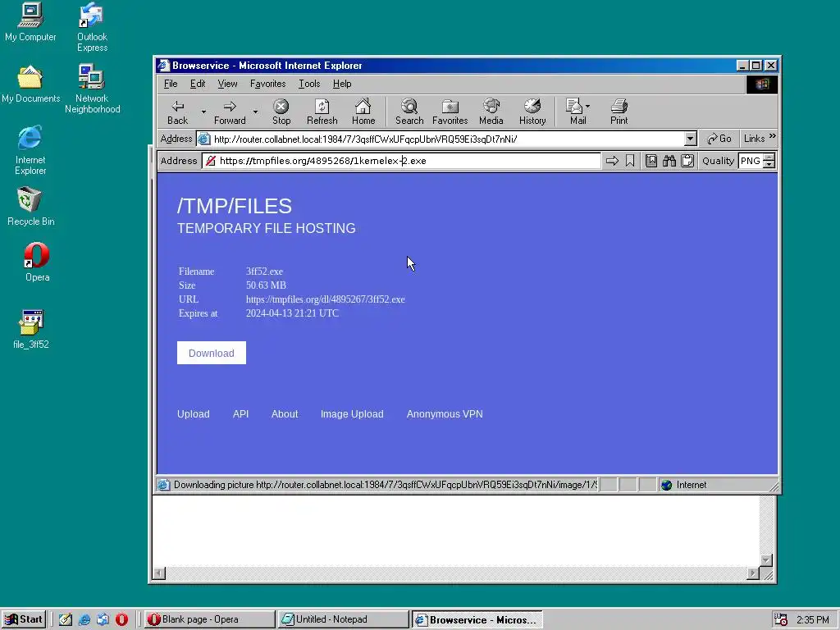The height and width of the screenshot is (630, 840).
Task: Select the file_3ff52 desktop icon
Action: coord(30,329)
